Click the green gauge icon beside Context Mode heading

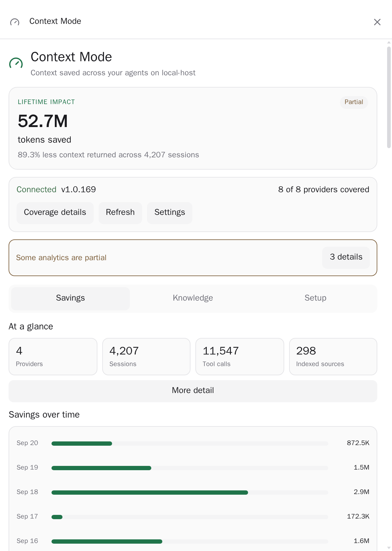16,63
